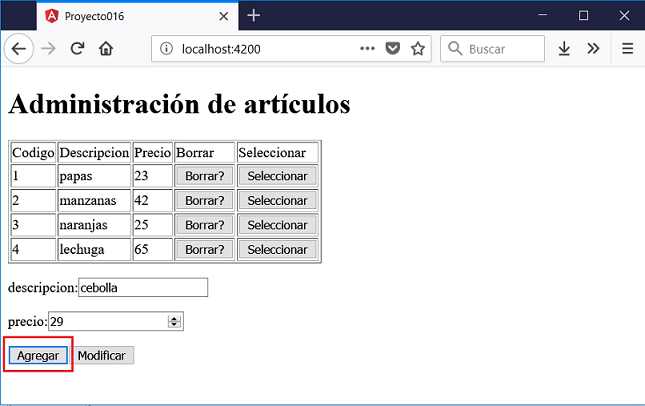Click the lechuga description cell
Viewport: 645px width, 406px height.
[x=94, y=250]
